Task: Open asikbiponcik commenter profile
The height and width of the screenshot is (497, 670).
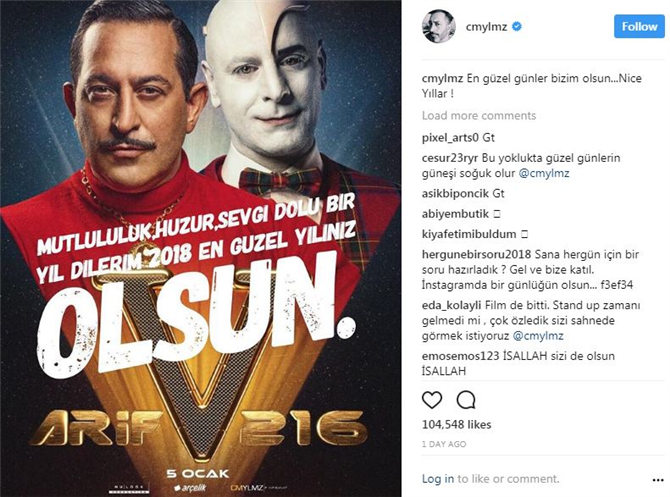Action: 455,194
